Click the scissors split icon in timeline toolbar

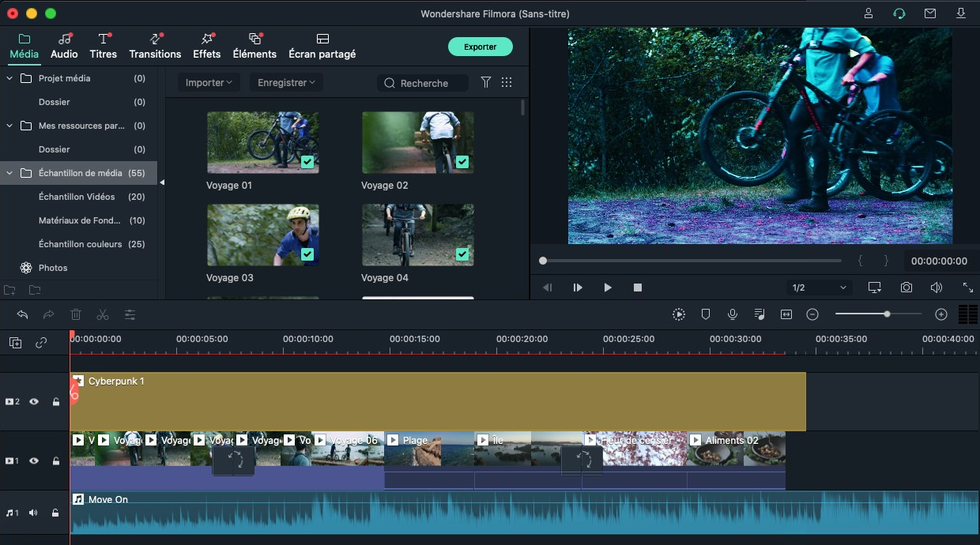[x=103, y=314]
